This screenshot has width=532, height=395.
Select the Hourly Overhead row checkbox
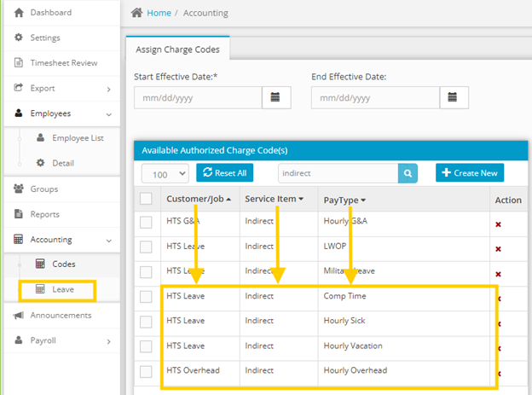point(146,371)
